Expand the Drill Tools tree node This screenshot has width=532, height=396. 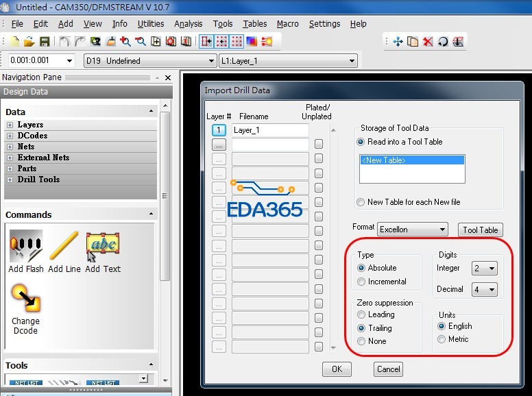10,180
